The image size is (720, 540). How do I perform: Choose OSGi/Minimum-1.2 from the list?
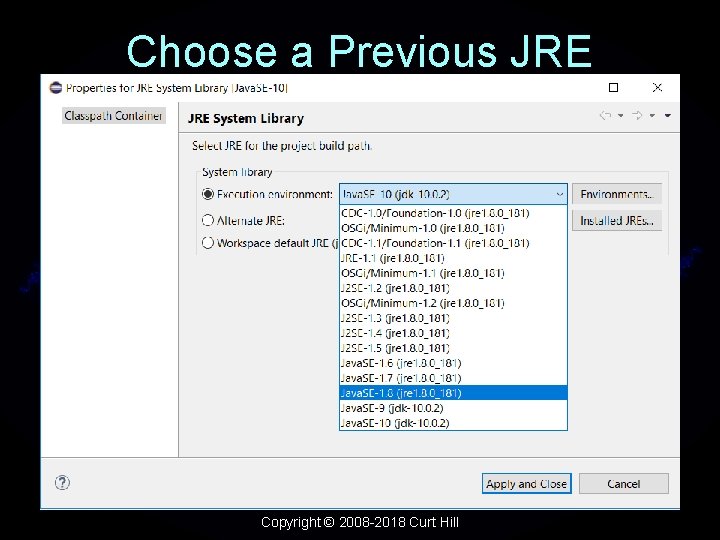(x=453, y=303)
